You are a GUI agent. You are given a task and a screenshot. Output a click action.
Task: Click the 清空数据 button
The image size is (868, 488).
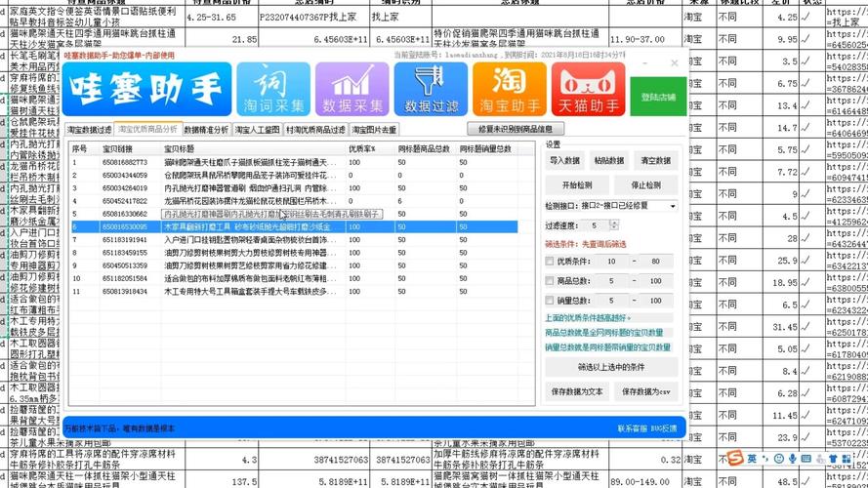coord(656,160)
